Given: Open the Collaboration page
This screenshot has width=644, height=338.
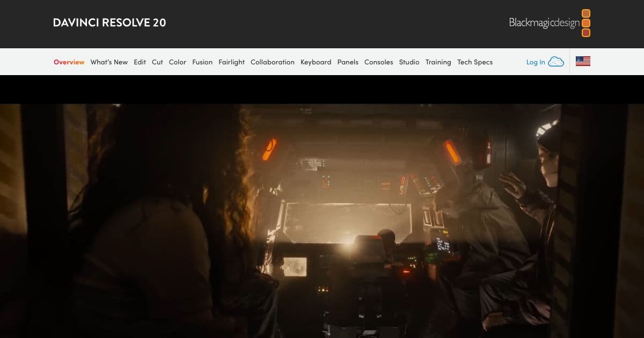Looking at the screenshot, I should [273, 62].
